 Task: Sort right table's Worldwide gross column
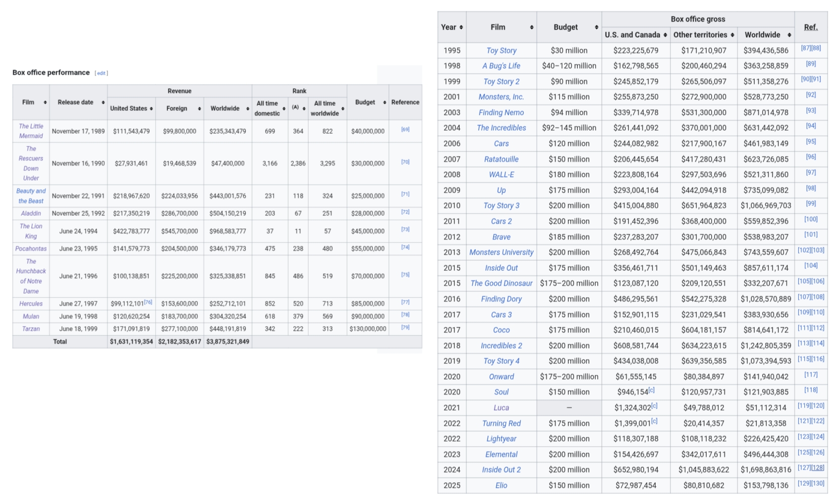tap(789, 35)
